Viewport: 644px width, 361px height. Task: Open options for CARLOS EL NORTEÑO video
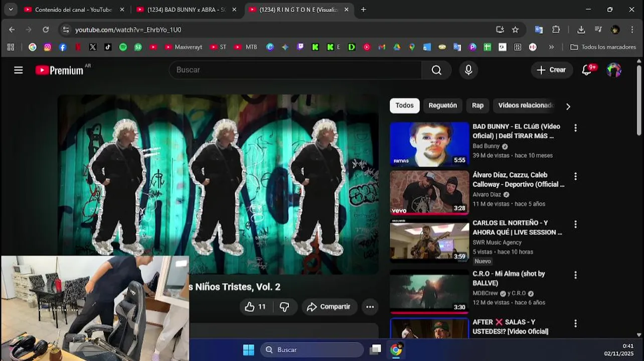click(575, 225)
